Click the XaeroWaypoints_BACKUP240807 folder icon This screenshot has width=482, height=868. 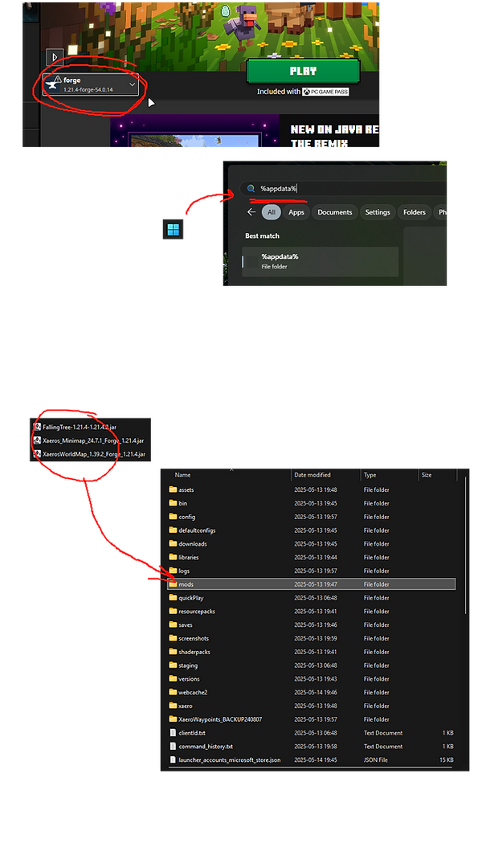173,719
